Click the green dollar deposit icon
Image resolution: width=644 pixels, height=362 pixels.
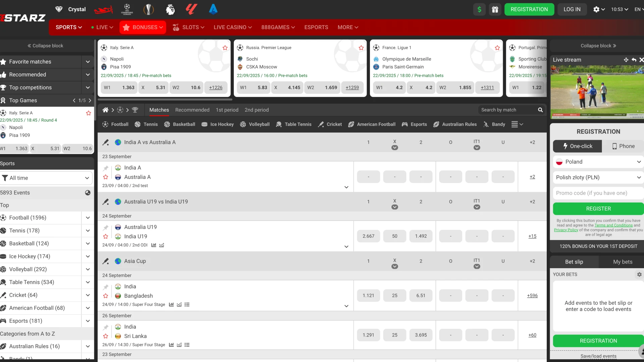click(479, 9)
